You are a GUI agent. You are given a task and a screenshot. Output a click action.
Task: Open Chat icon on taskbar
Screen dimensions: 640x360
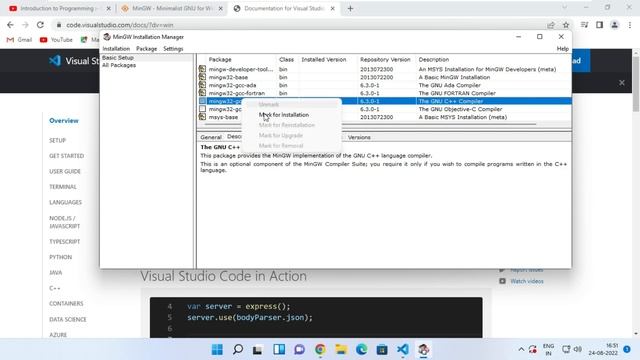[x=300, y=349]
